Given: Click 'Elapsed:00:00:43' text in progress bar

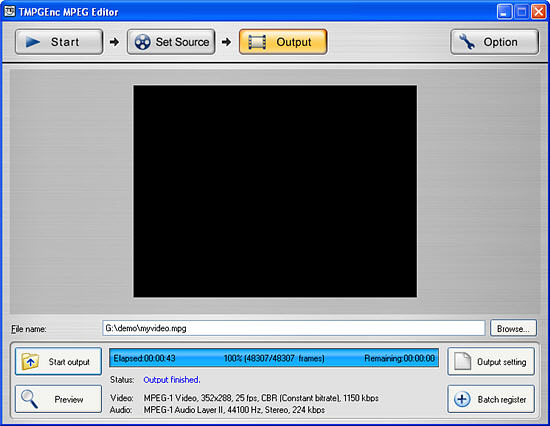Looking at the screenshot, I should pyautogui.click(x=145, y=358).
